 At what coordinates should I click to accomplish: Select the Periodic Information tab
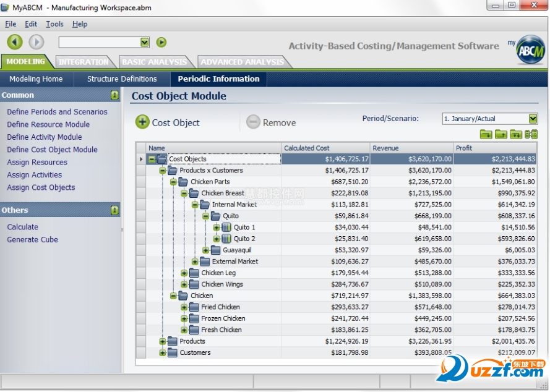coord(218,79)
